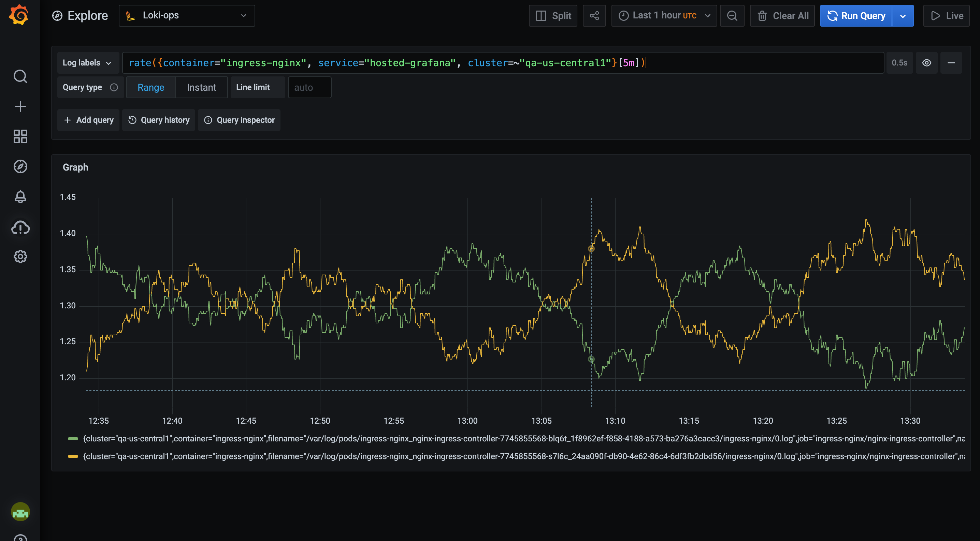Click the Grafana Cloud icon in sidebar
The image size is (980, 541).
tap(20, 227)
